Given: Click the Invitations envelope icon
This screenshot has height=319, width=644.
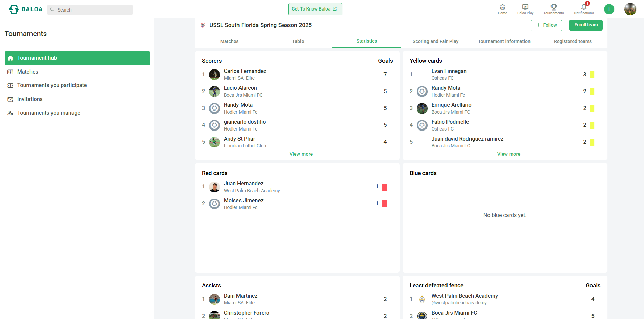Looking at the screenshot, I should (11, 99).
